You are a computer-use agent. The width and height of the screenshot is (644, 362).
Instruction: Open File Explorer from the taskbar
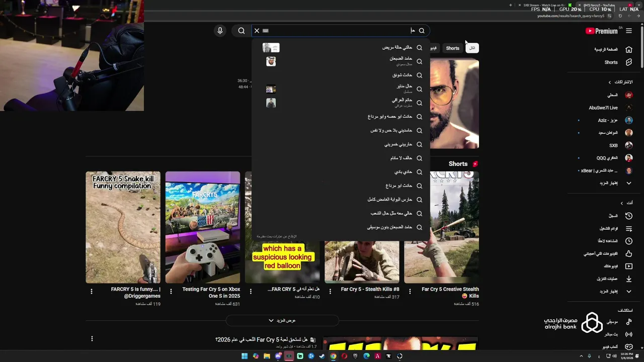click(267, 356)
